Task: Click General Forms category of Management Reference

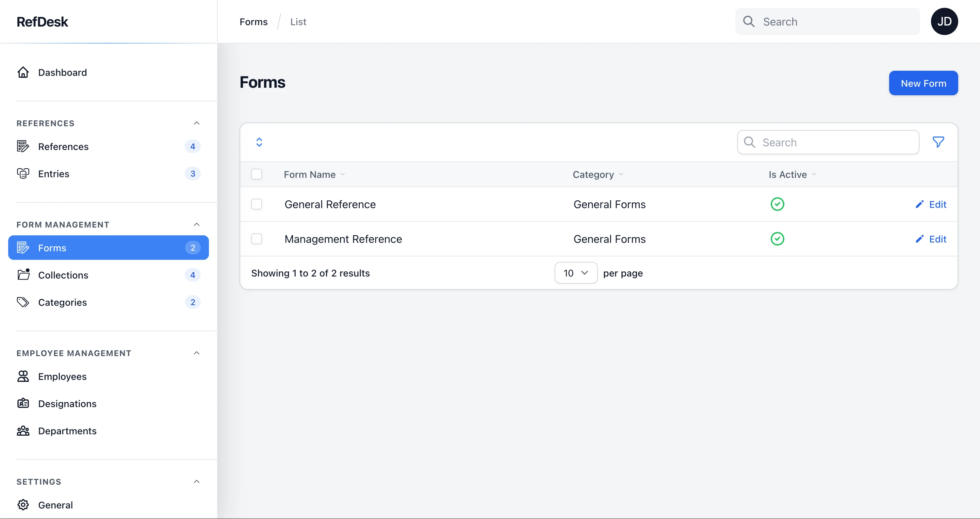Action: [x=609, y=239]
